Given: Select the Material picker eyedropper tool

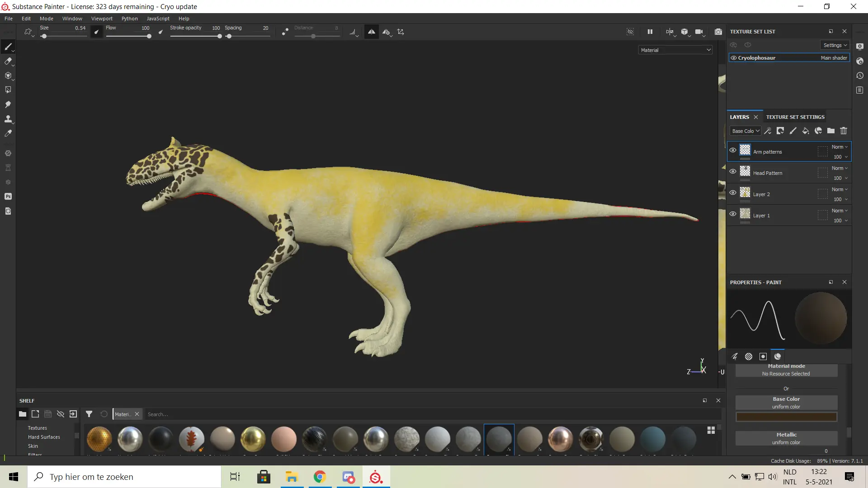Looking at the screenshot, I should [x=8, y=133].
